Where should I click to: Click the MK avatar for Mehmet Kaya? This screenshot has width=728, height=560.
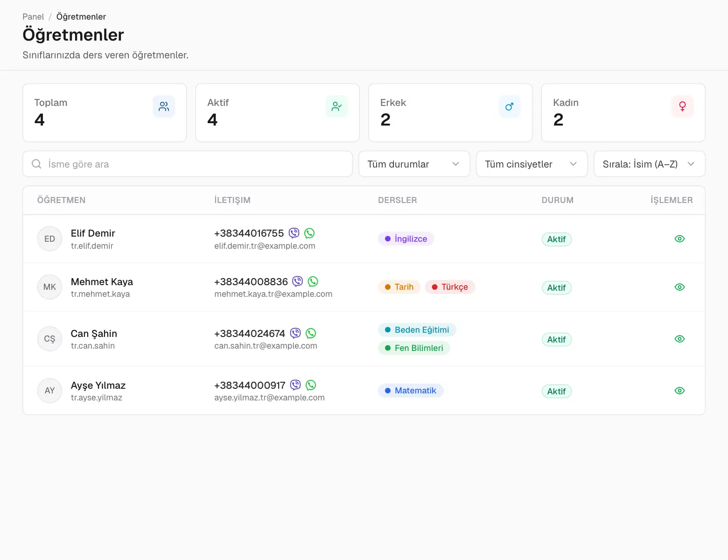[x=49, y=287]
